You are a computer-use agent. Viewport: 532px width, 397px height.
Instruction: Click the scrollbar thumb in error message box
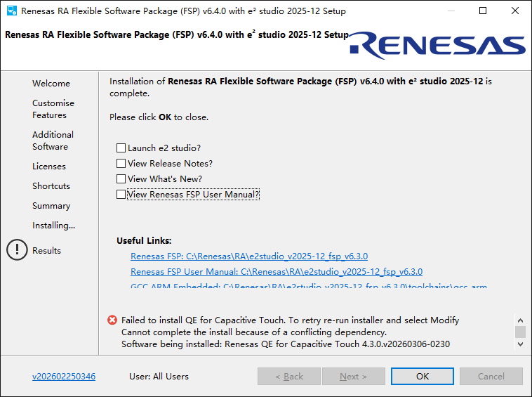(520, 332)
